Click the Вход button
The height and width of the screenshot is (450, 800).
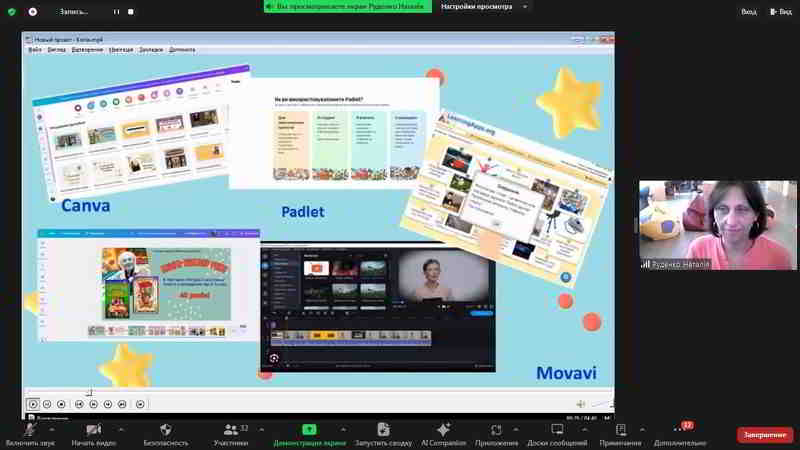pos(748,11)
